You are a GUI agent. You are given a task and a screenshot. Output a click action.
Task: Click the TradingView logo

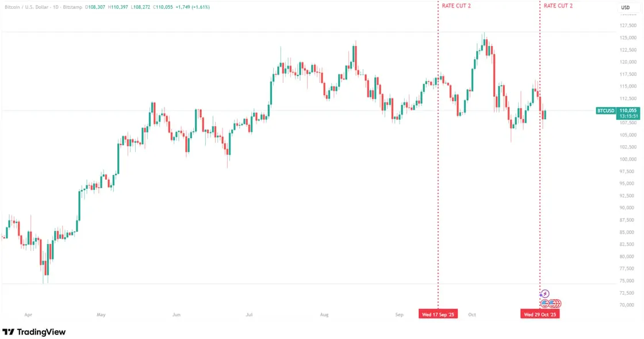[x=34, y=332]
